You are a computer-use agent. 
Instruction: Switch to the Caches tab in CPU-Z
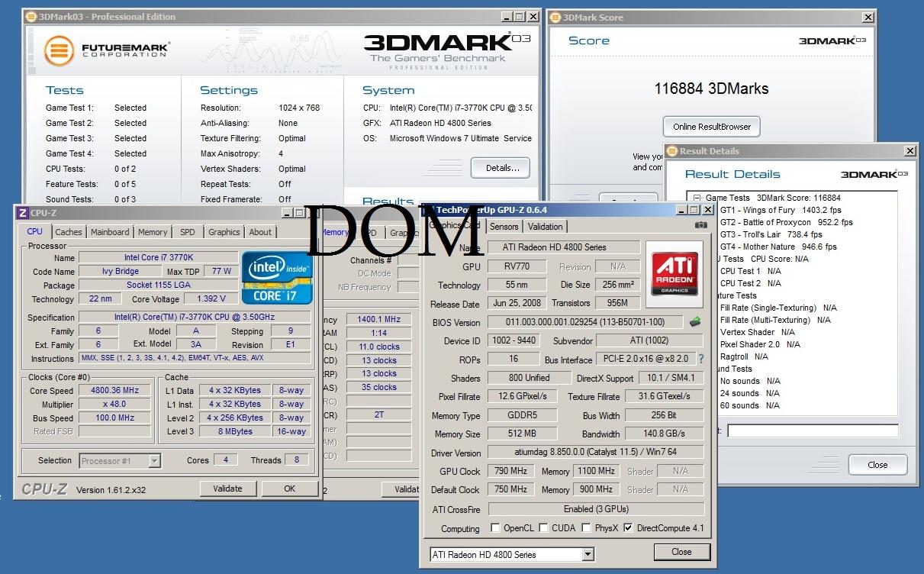tap(69, 232)
